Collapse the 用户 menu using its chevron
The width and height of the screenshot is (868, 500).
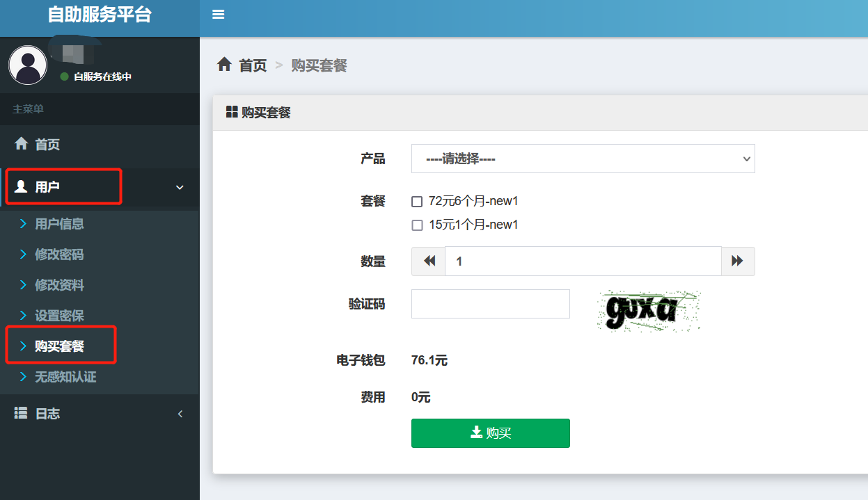pyautogui.click(x=180, y=188)
